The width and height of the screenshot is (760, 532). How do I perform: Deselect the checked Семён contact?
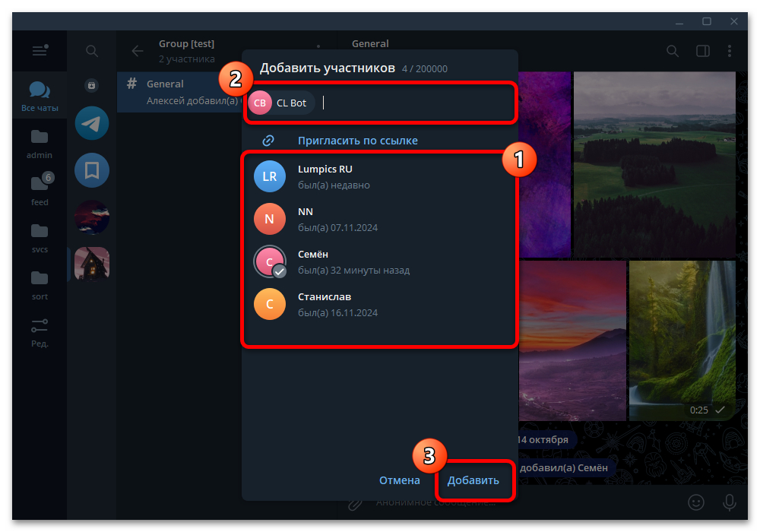pyautogui.click(x=379, y=261)
